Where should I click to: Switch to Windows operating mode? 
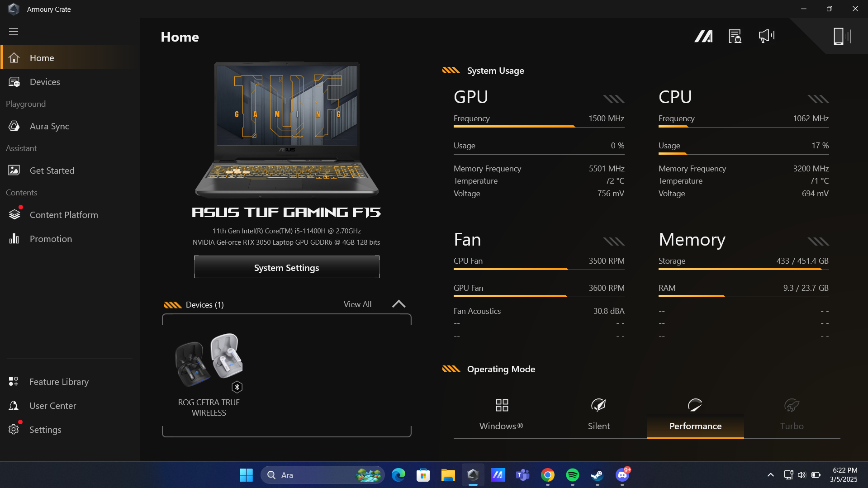coord(501,415)
